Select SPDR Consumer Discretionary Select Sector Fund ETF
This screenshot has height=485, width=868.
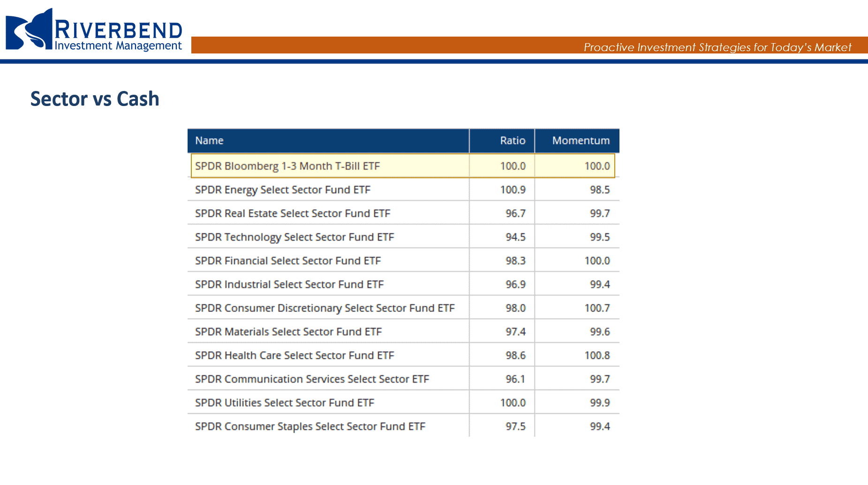point(325,308)
